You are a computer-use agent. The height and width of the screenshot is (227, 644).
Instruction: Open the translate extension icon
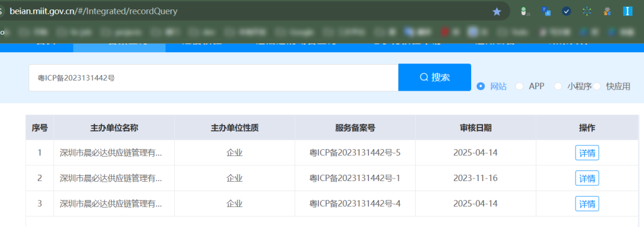[x=546, y=11]
